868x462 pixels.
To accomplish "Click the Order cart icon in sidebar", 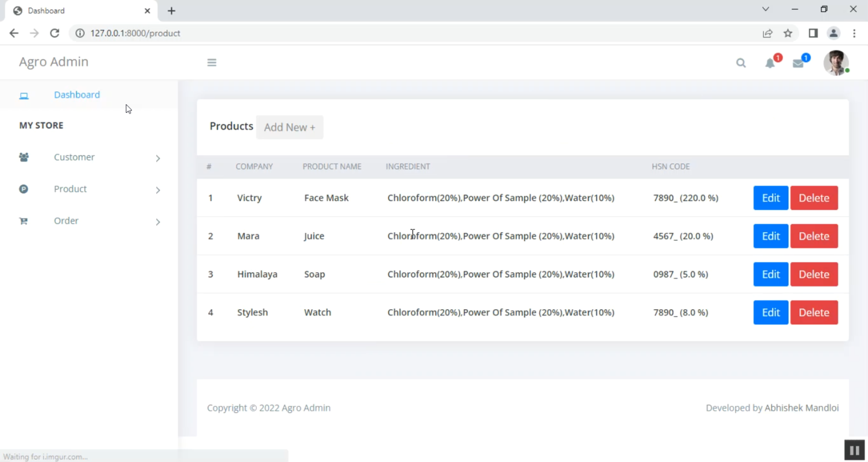I will click(24, 221).
